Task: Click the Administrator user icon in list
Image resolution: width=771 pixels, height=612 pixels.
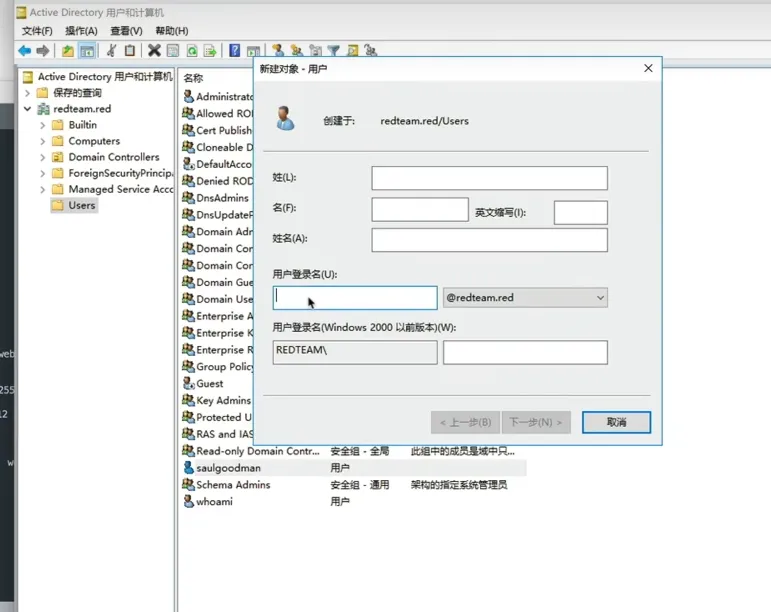Action: pos(188,96)
